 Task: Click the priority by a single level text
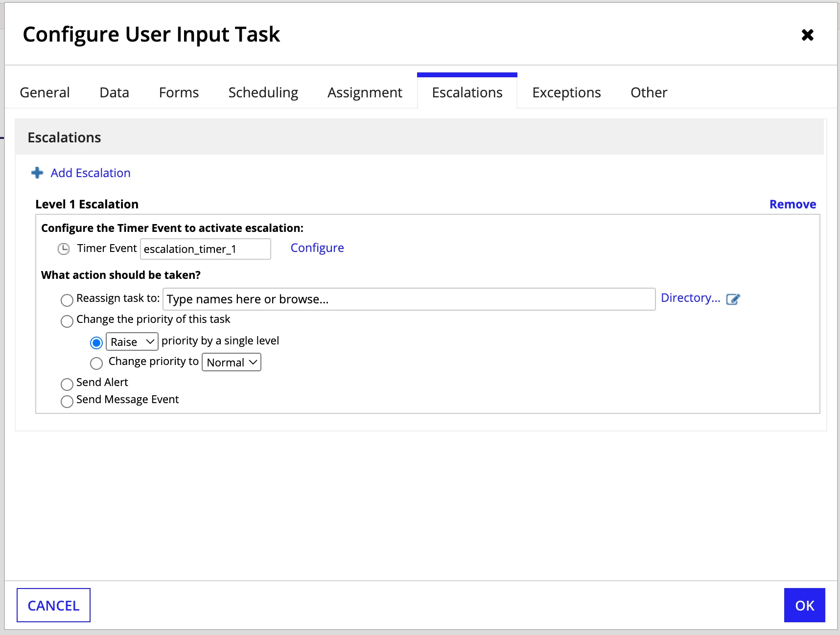coord(220,341)
